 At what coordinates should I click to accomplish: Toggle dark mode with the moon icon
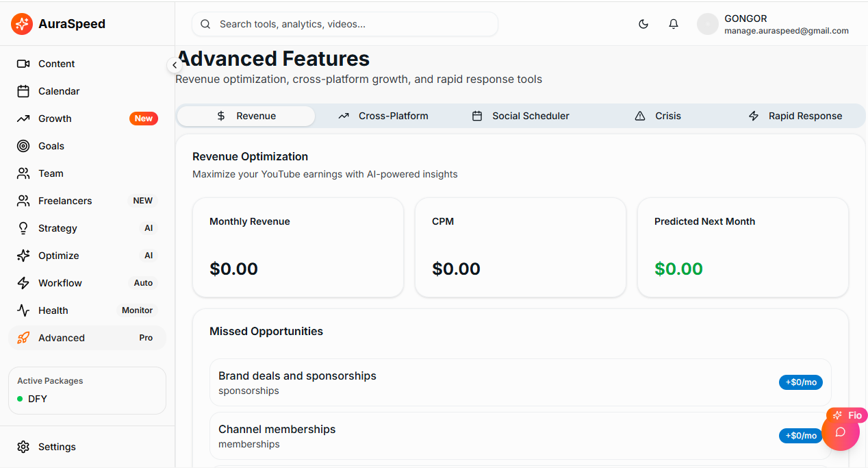tap(643, 23)
